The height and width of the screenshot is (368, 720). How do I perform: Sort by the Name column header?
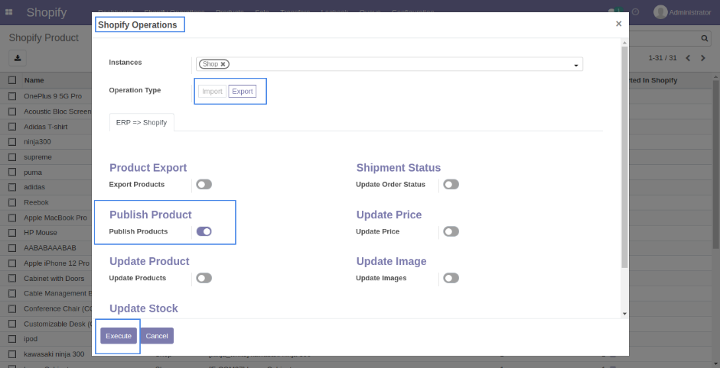[34, 80]
